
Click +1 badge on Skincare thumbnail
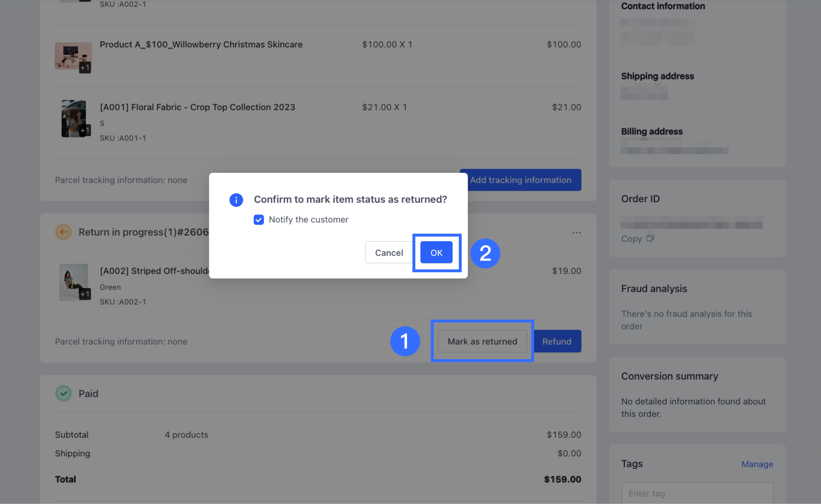tap(85, 68)
